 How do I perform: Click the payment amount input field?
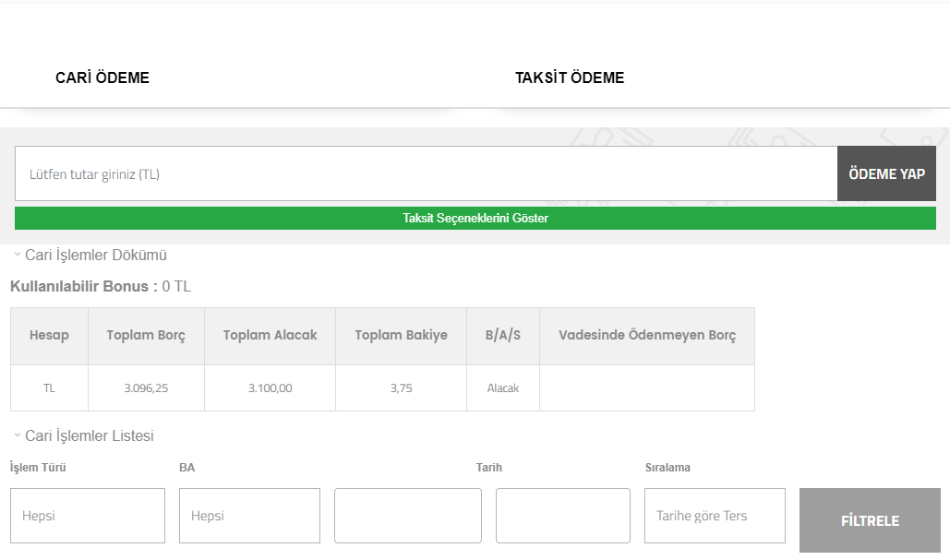tap(426, 173)
